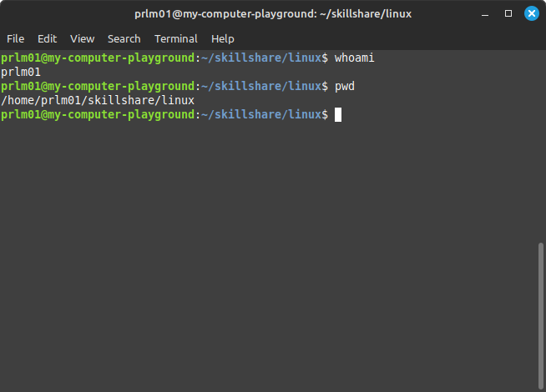Click the pwd command text

pyautogui.click(x=345, y=86)
